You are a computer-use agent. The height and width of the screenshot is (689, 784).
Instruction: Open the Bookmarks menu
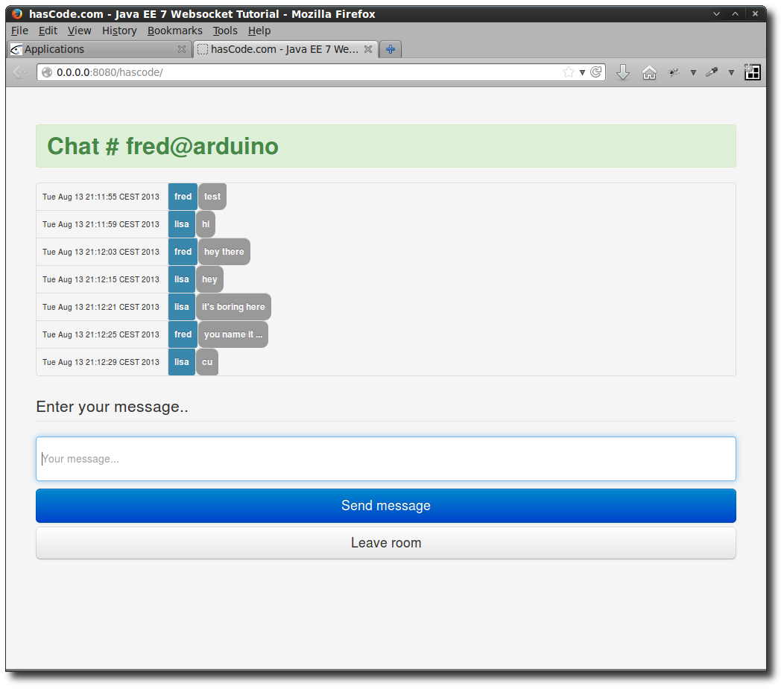[x=174, y=31]
